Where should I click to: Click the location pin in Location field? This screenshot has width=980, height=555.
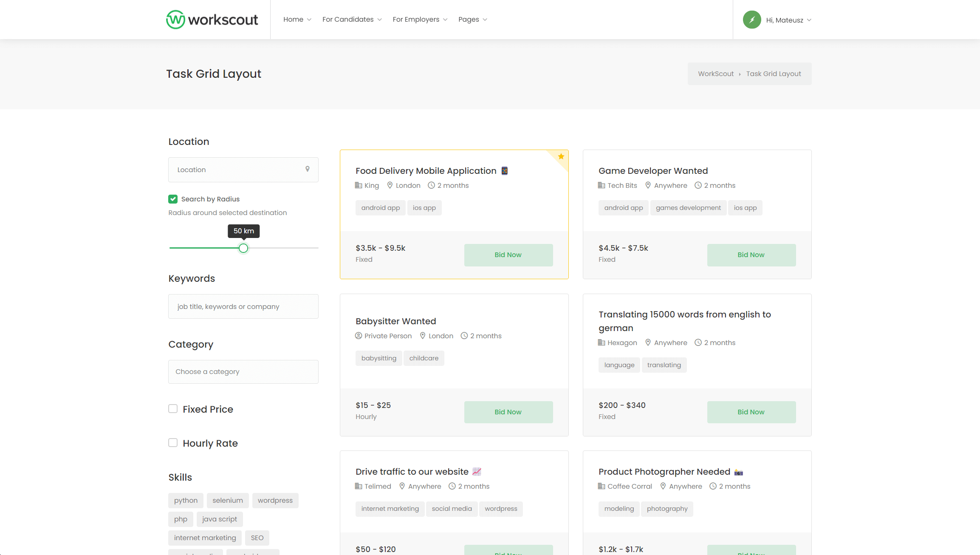pos(308,169)
